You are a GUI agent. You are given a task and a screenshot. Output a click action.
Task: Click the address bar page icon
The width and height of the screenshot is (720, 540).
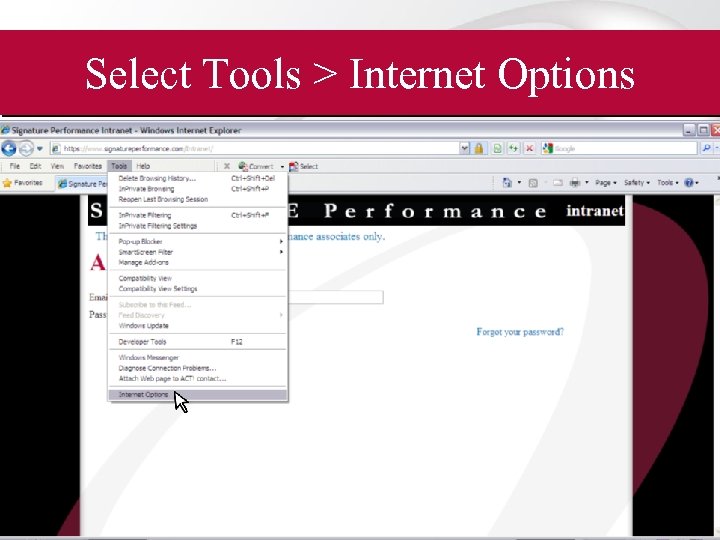tap(56, 148)
